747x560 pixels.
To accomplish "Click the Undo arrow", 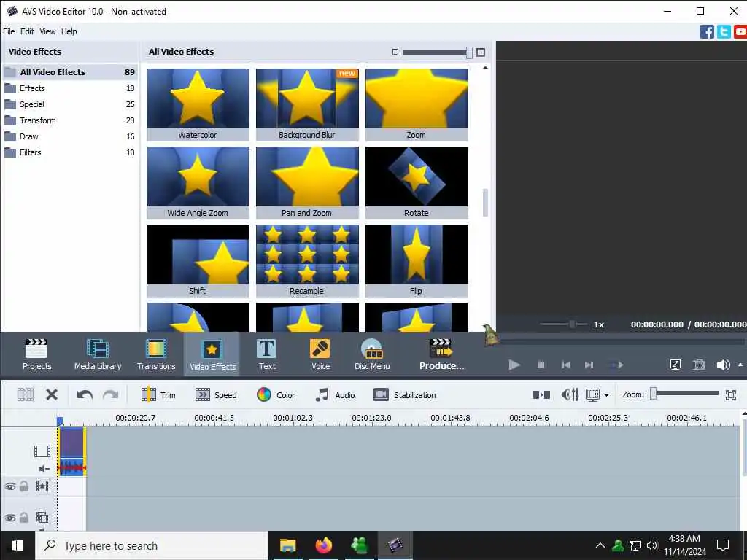I will coord(85,394).
